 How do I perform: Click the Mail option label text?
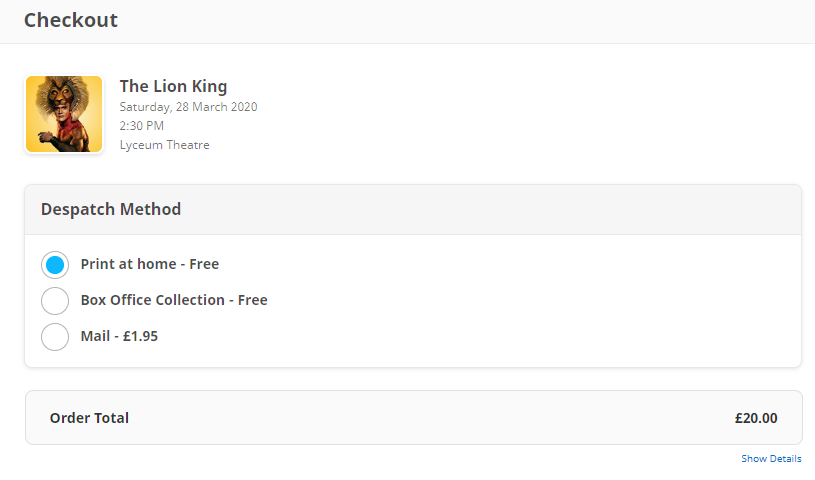click(x=95, y=337)
